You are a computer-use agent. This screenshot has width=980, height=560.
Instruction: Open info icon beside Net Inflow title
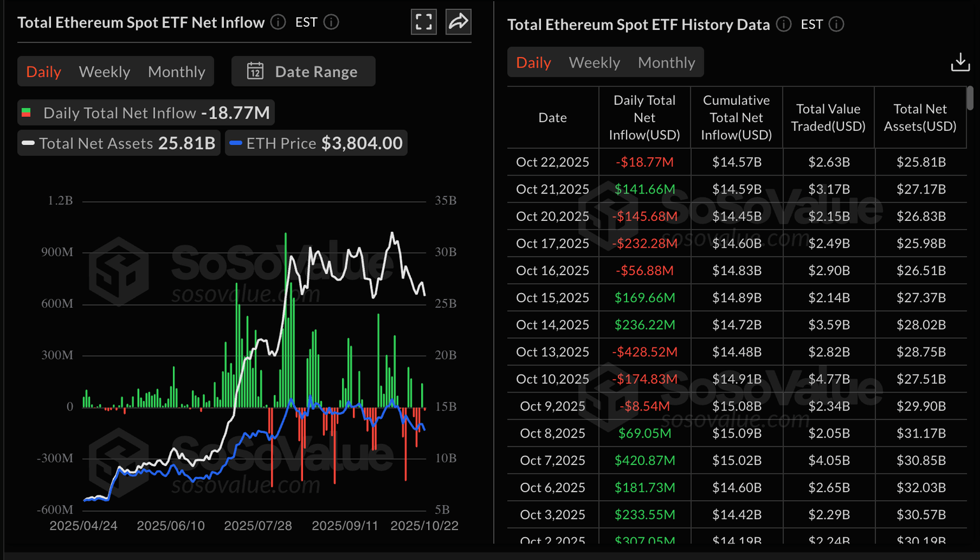coord(278,22)
